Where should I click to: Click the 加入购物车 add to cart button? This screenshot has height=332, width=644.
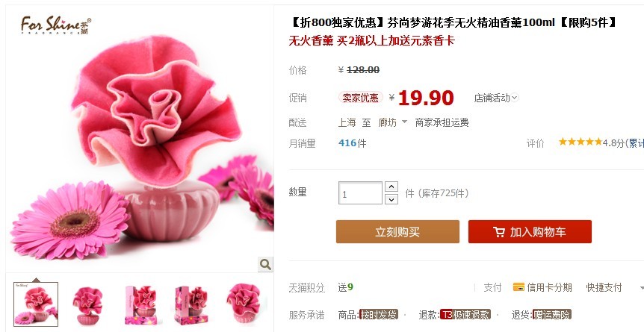coord(530,231)
